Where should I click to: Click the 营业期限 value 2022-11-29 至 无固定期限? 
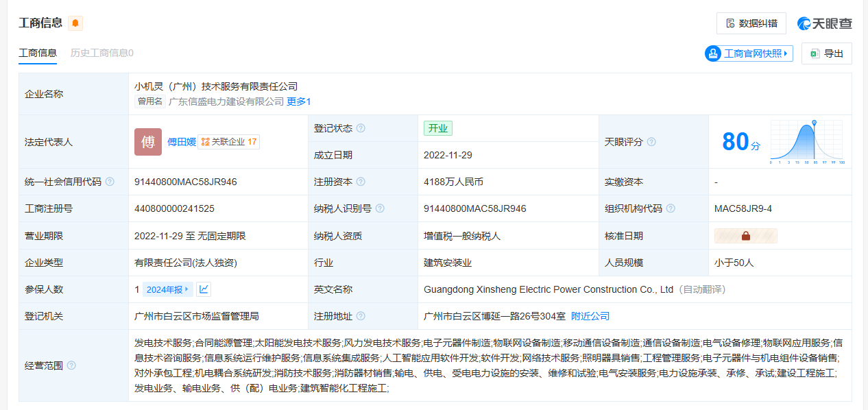(x=190, y=236)
